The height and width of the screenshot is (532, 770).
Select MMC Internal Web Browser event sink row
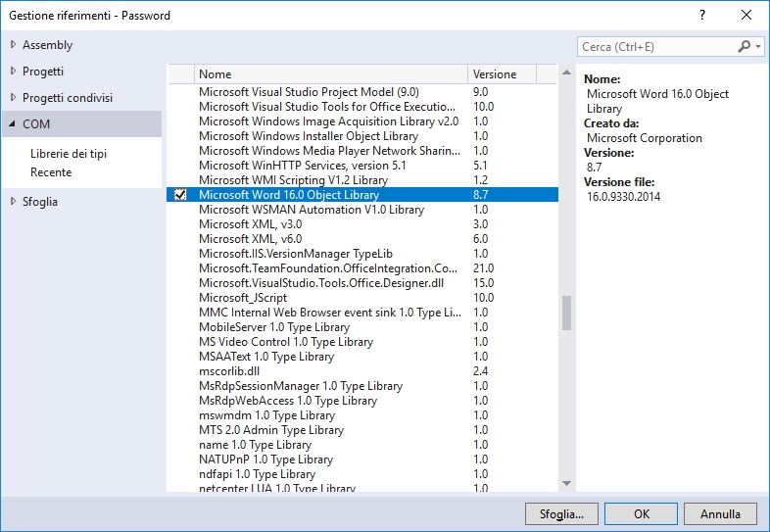coord(361,313)
